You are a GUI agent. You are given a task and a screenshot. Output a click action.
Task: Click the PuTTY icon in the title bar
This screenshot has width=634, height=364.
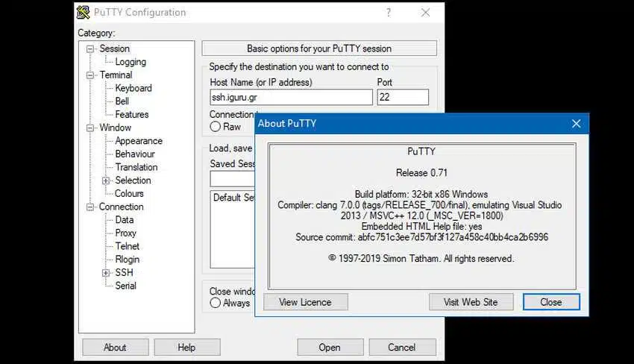[84, 13]
